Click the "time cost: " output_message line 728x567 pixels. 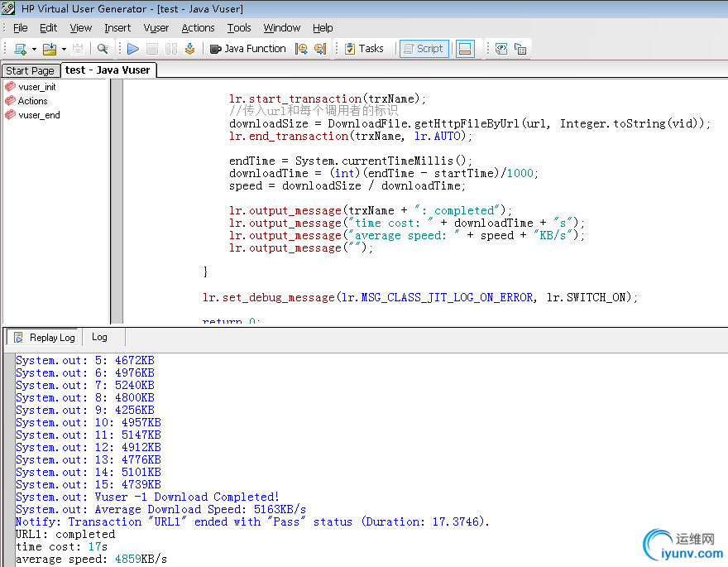[x=407, y=223]
